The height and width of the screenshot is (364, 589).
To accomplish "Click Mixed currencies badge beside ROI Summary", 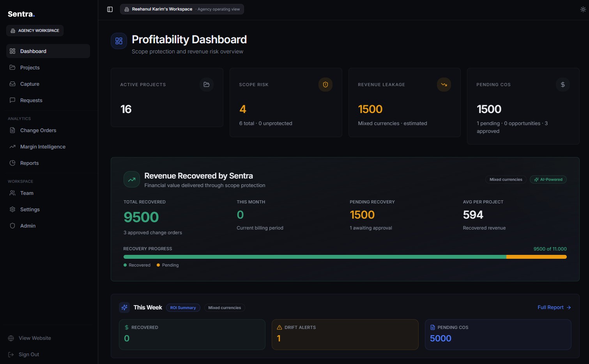I will point(225,308).
